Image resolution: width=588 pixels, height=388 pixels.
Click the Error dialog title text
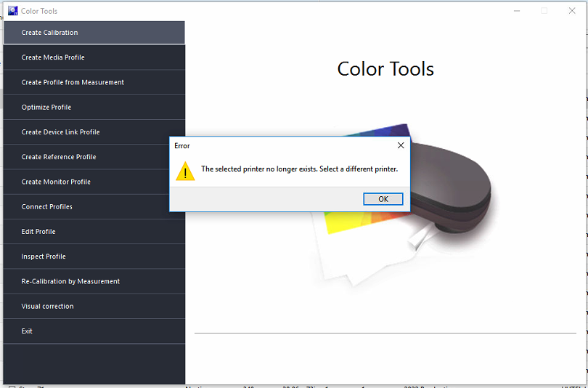(x=182, y=146)
